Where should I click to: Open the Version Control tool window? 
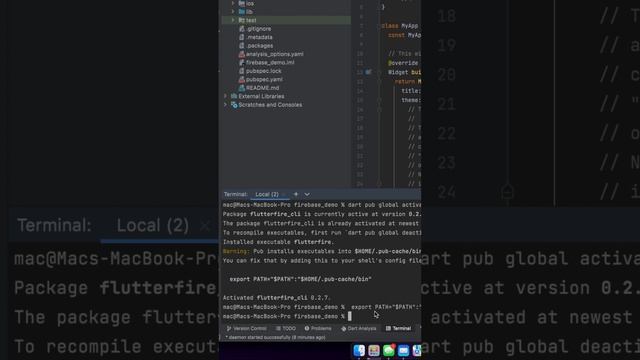tap(247, 328)
